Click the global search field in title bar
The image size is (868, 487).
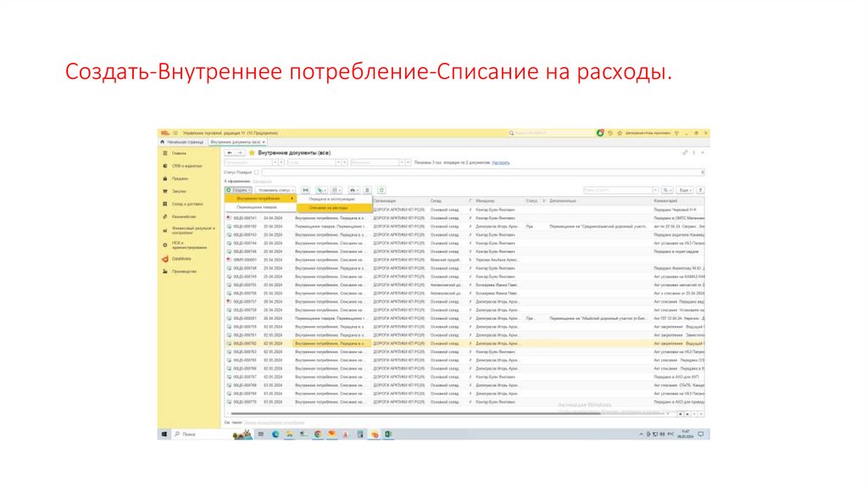click(x=551, y=133)
